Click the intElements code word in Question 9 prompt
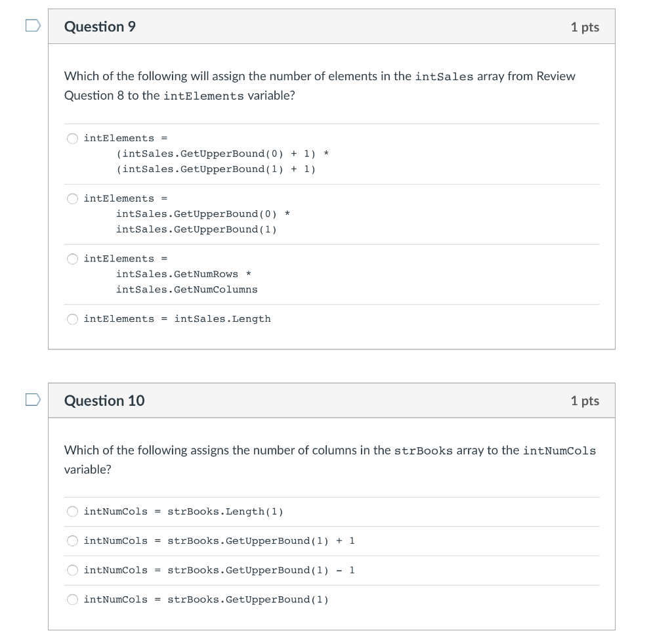The image size is (672, 635). pos(203,96)
